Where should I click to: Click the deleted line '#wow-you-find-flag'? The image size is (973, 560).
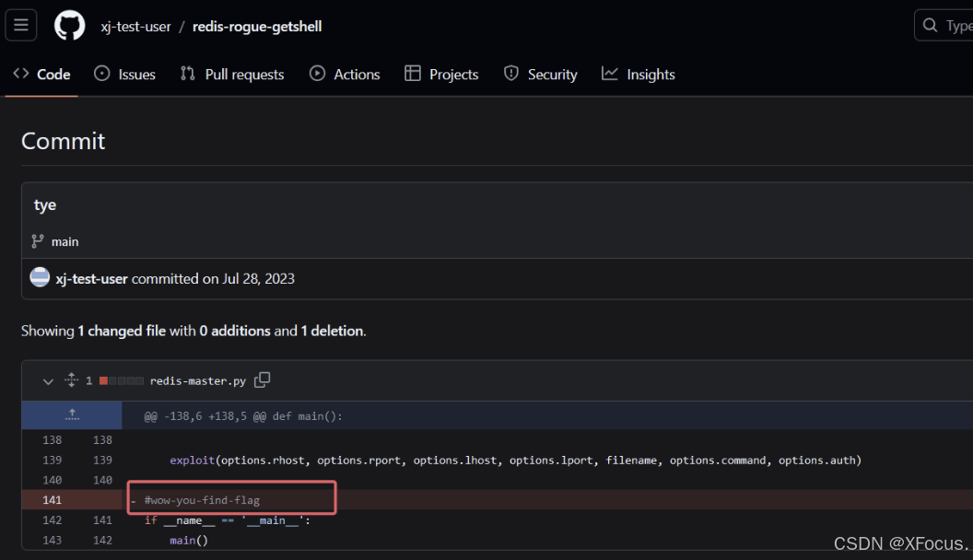[203, 500]
